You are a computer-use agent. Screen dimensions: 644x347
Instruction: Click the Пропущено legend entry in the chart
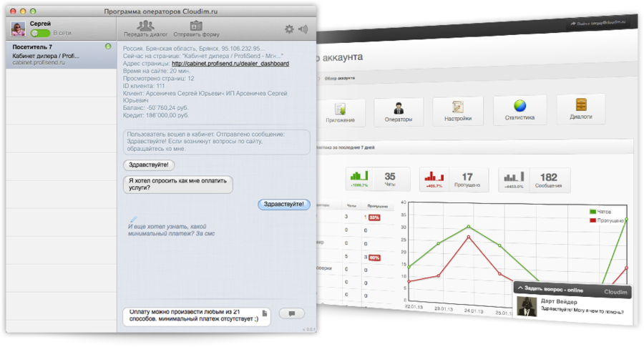pyautogui.click(x=607, y=220)
